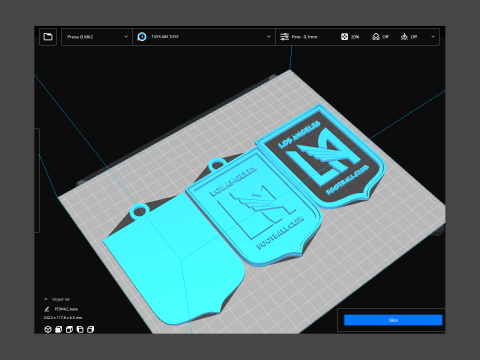Click the model dimensions text
480x360 pixels.
pyautogui.click(x=63, y=318)
